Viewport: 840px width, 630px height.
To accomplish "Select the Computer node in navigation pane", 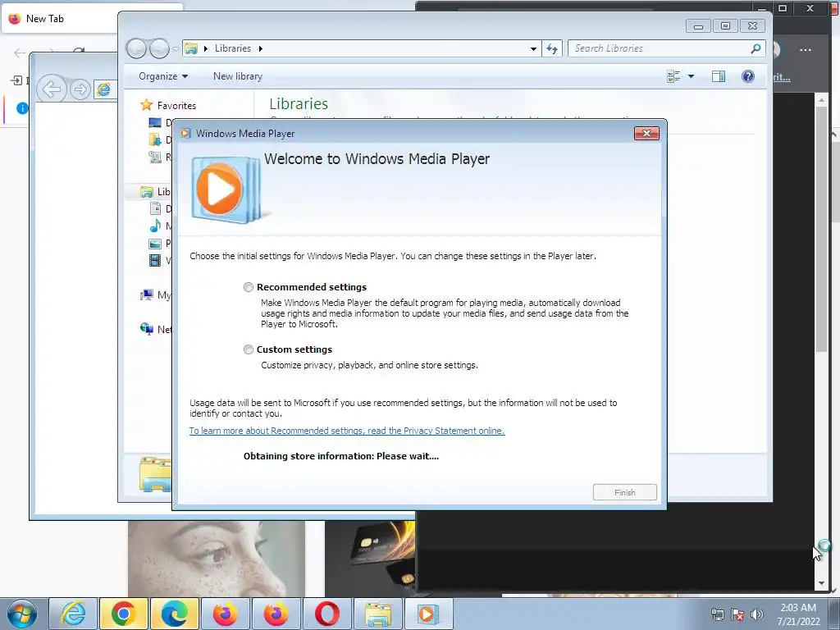I will tap(155, 294).
